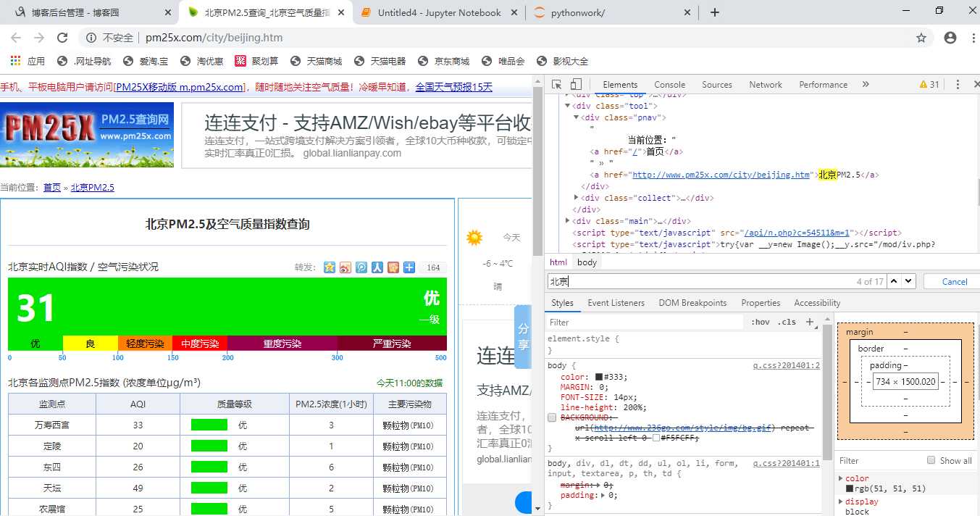Switch to the Console tab
The height and width of the screenshot is (516, 980).
click(669, 84)
